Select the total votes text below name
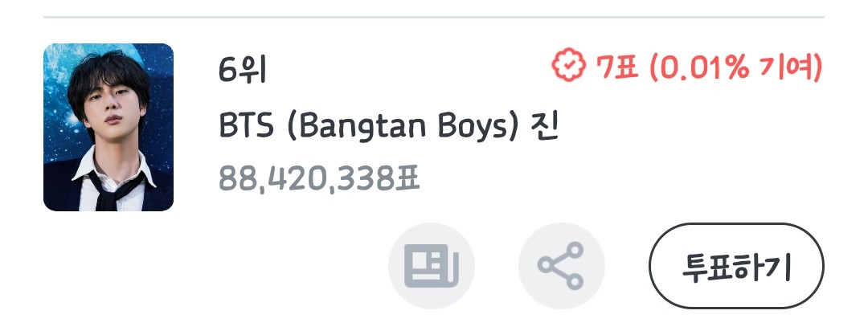The width and height of the screenshot is (868, 335). pos(319,178)
